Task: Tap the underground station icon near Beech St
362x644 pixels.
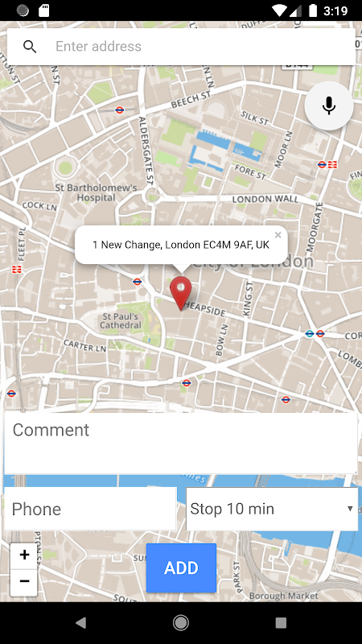Action: point(119,109)
